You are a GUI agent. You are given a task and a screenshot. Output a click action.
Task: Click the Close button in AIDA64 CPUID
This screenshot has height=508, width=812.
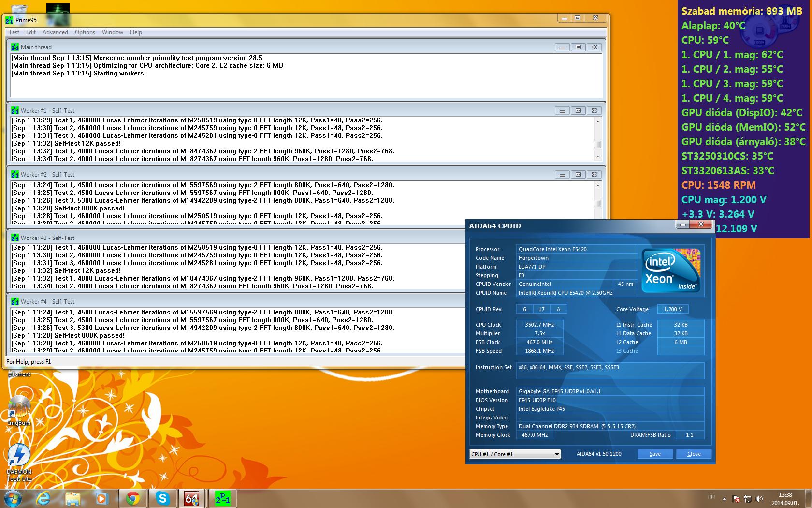(x=694, y=454)
